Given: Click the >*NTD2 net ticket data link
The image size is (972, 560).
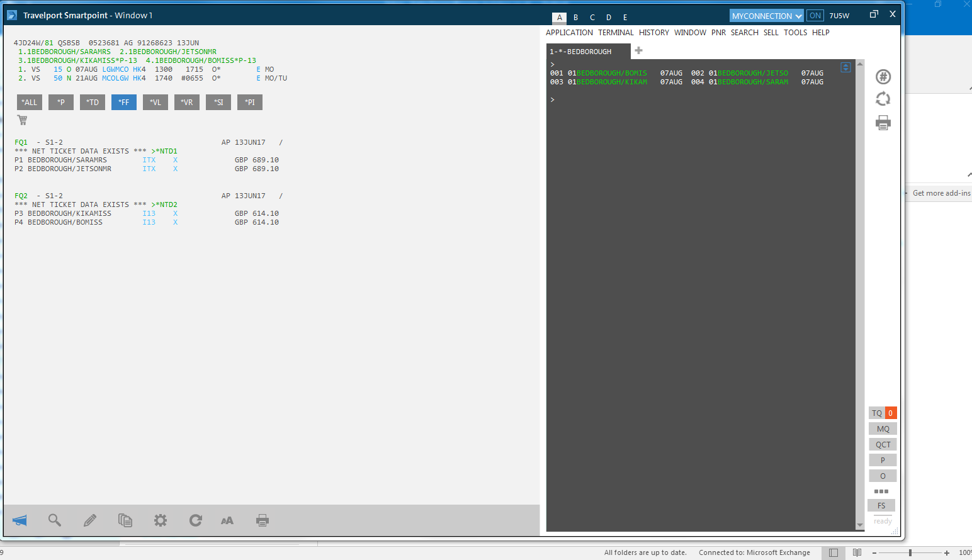Looking at the screenshot, I should click(164, 204).
